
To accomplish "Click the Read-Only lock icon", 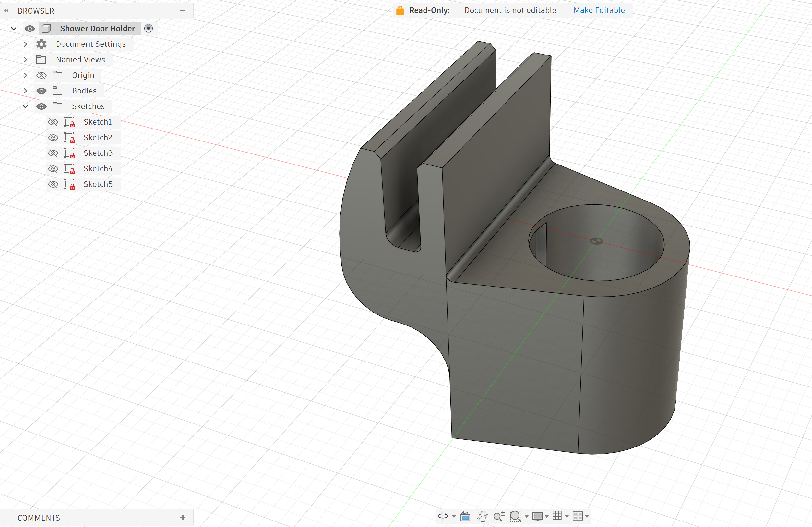I will coord(400,10).
